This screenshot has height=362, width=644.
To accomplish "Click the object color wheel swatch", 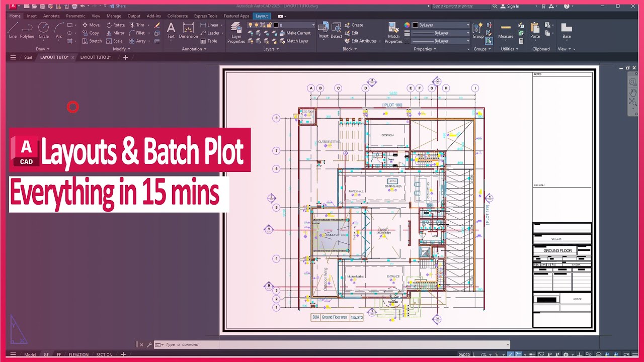I will (x=407, y=25).
